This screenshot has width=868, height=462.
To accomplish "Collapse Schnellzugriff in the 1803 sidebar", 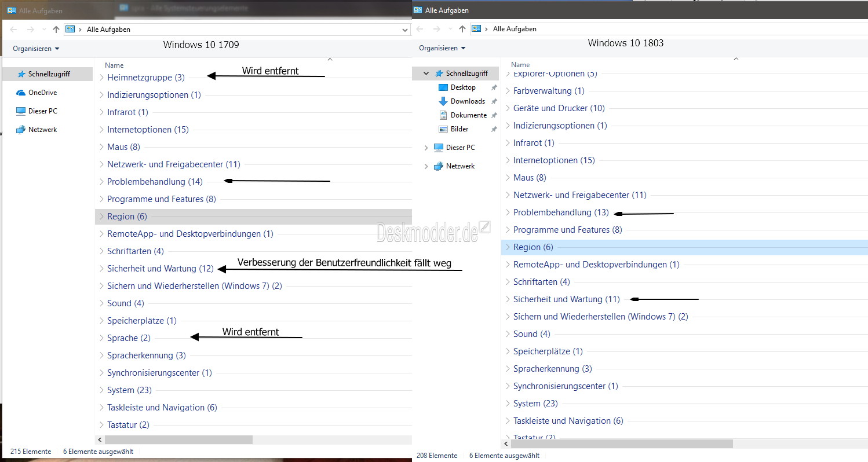I will click(426, 74).
